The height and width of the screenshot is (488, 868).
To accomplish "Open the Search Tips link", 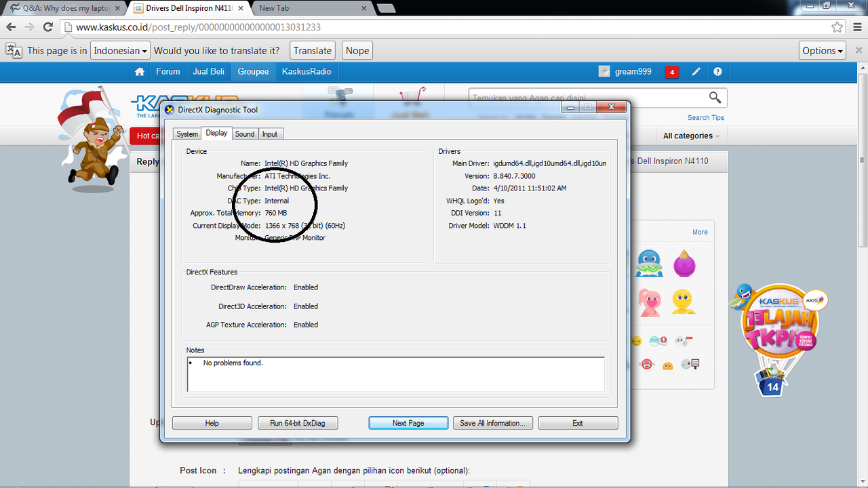I will 706,118.
